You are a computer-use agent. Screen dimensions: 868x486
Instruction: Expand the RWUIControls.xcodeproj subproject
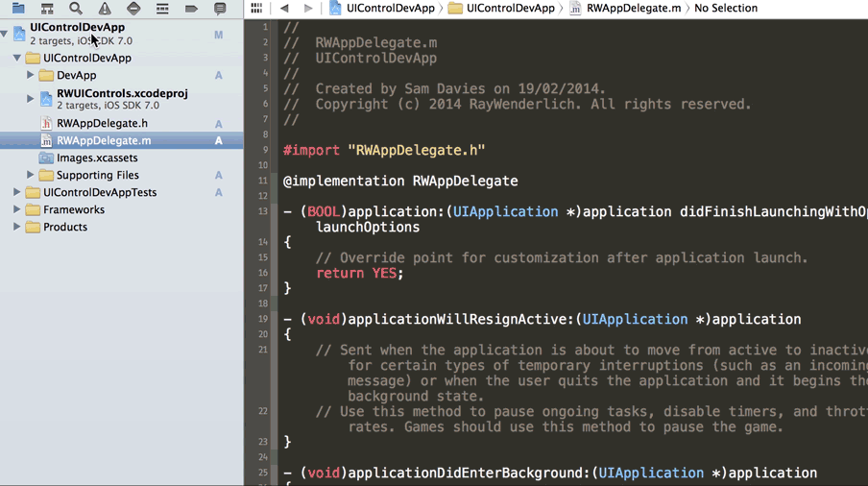tap(31, 99)
